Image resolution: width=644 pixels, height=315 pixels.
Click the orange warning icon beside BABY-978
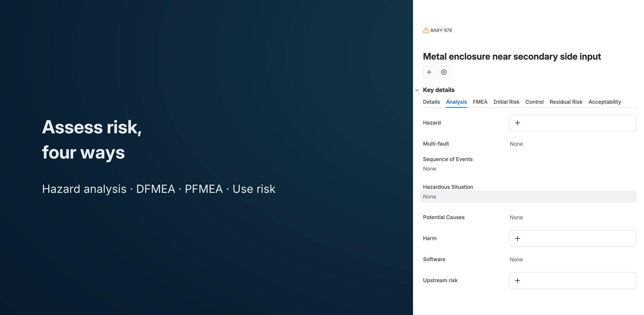pyautogui.click(x=426, y=30)
